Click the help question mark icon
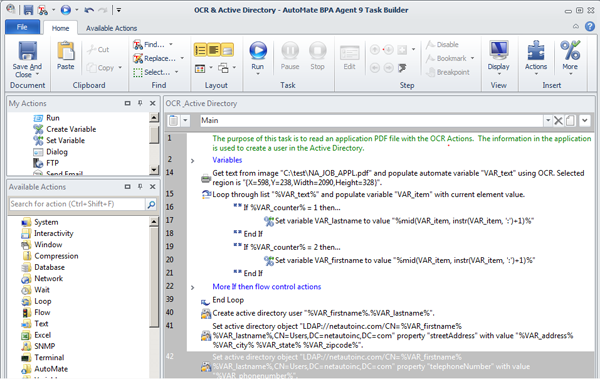600x379 pixels. [x=590, y=26]
